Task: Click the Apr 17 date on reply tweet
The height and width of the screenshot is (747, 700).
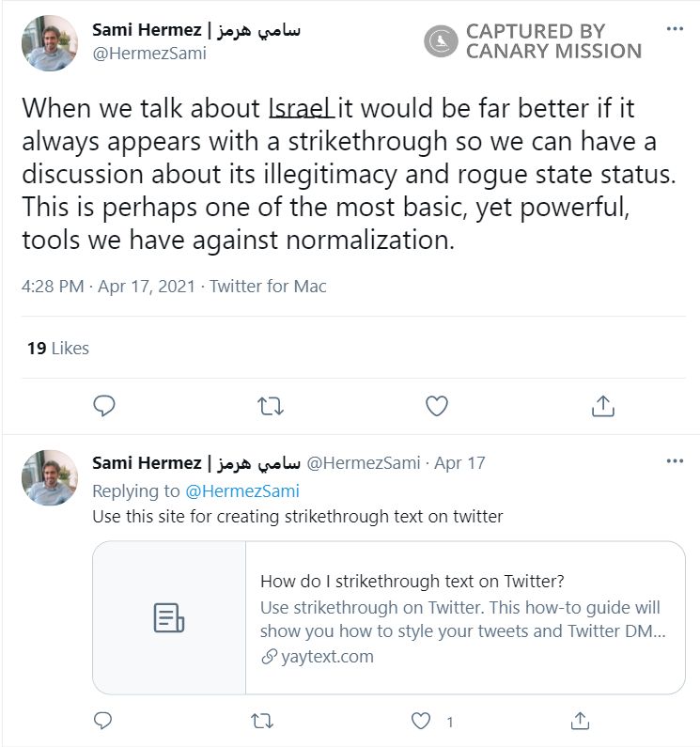Action: (459, 463)
